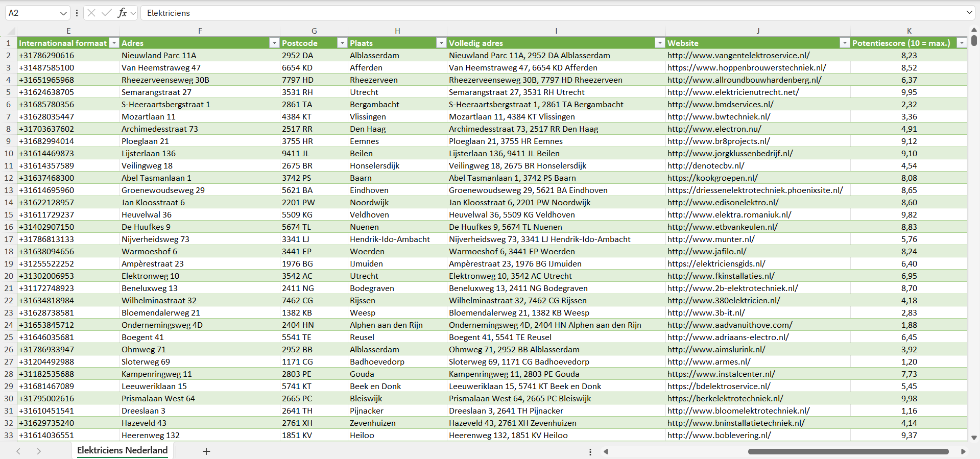Click previous sheet navigation arrow
The image size is (980, 459).
pos(18,451)
